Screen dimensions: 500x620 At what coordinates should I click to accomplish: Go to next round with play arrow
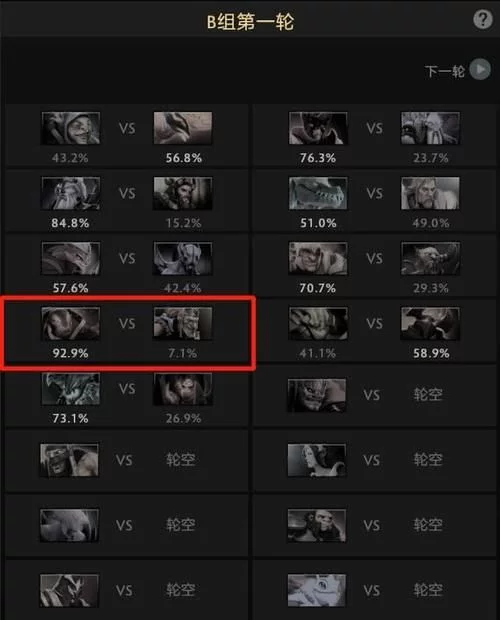(x=480, y=70)
